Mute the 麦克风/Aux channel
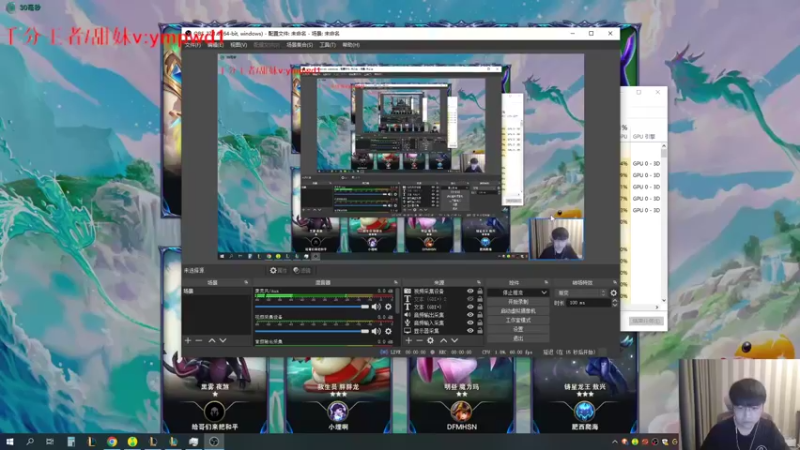The image size is (800, 450). 376,307
